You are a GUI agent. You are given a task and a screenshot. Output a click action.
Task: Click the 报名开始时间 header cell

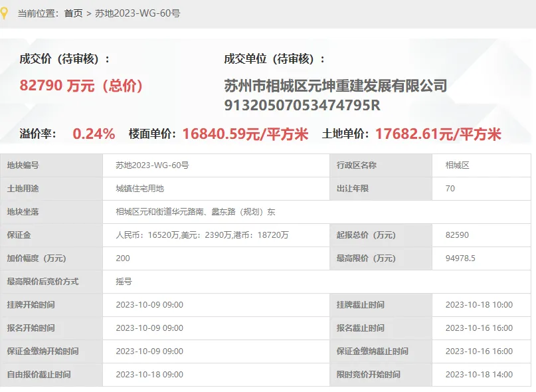tap(52, 328)
